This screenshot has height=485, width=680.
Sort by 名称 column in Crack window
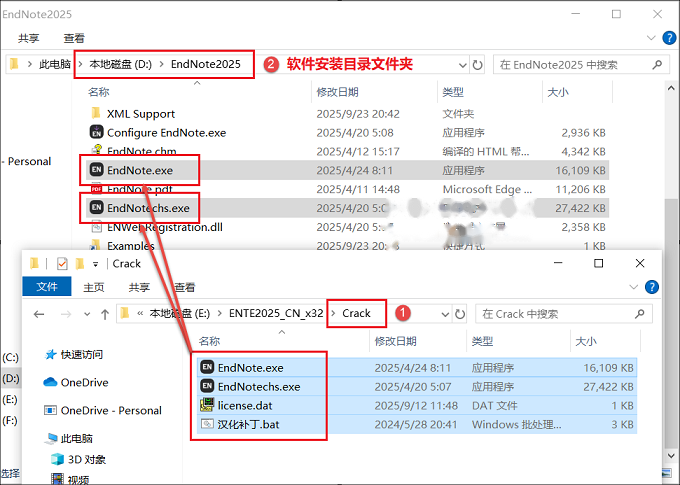click(x=209, y=341)
